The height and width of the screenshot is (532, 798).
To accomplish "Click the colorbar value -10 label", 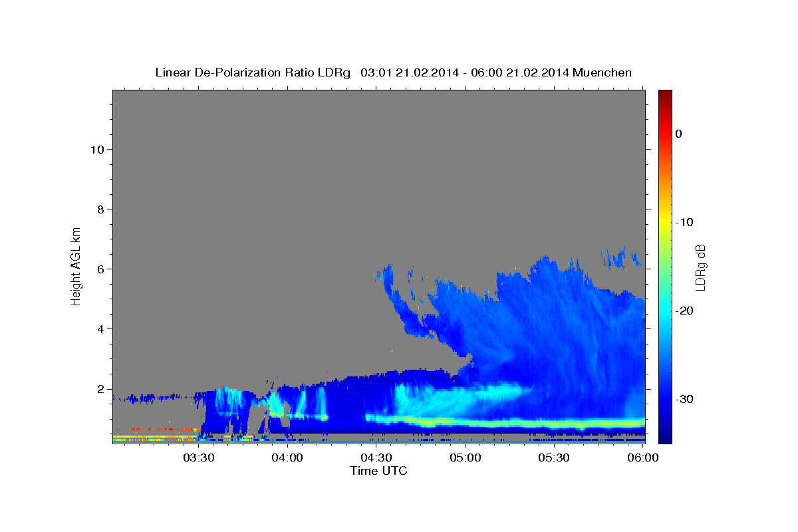I will point(684,222).
